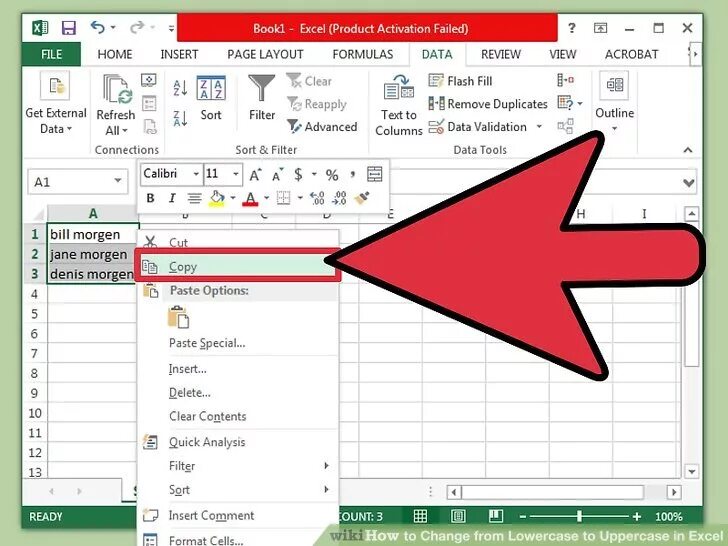Click Merge and Center icon in mini toolbar
Viewport: 728px width, 546px height.
point(374,174)
